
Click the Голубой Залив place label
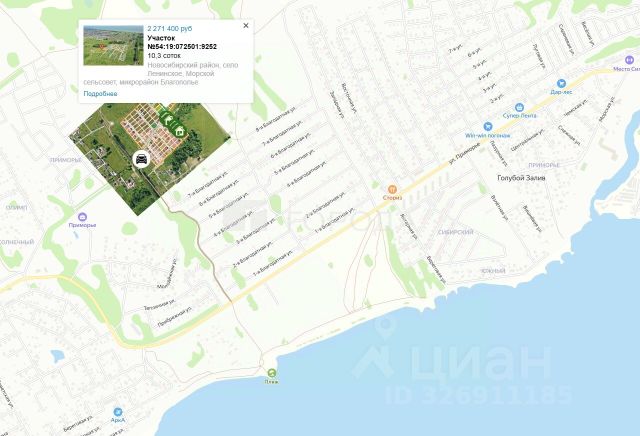pyautogui.click(x=521, y=178)
